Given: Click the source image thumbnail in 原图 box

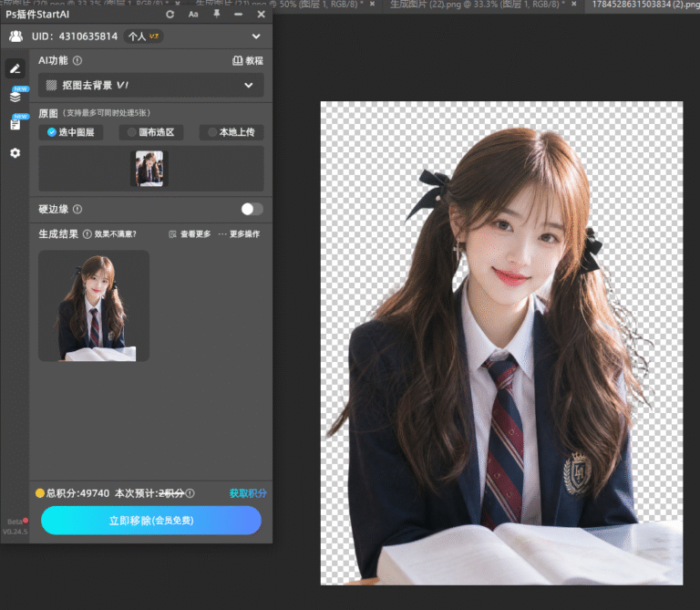Looking at the screenshot, I should [x=149, y=169].
